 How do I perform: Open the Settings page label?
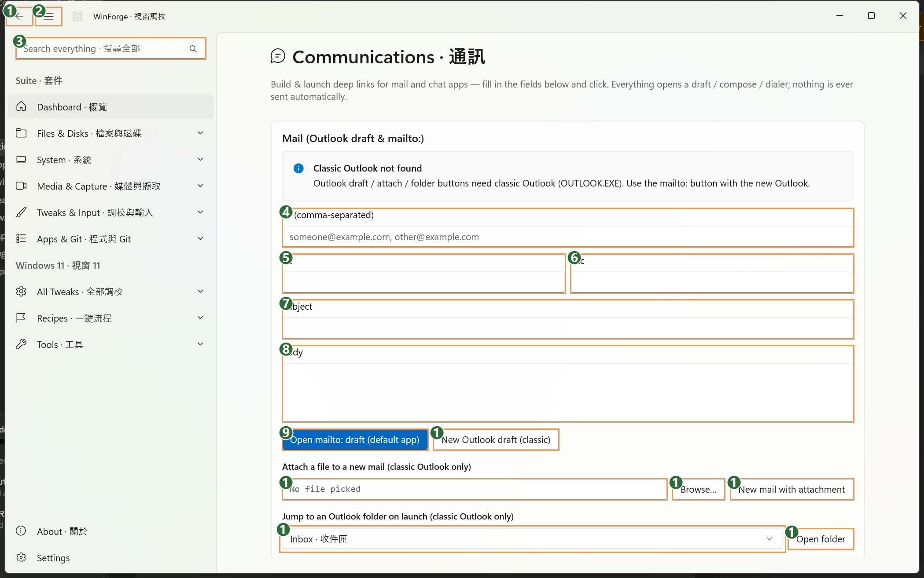[x=53, y=558]
